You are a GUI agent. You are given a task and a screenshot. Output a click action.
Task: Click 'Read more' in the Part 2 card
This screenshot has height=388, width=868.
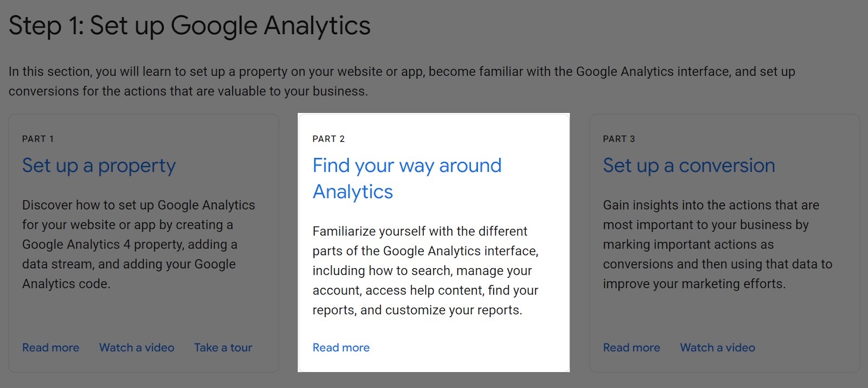[341, 347]
